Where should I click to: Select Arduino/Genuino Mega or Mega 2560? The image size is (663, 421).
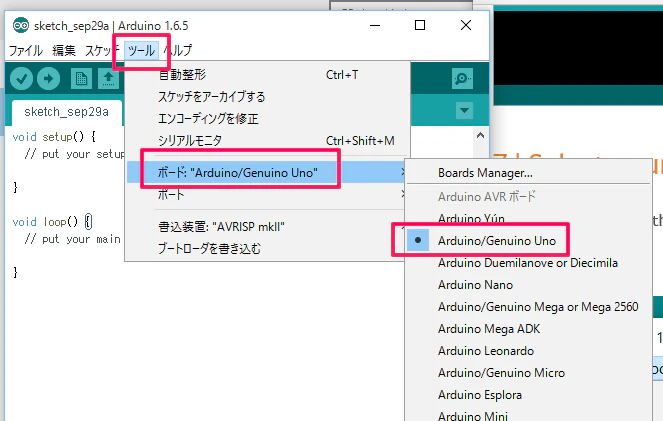tap(528, 307)
